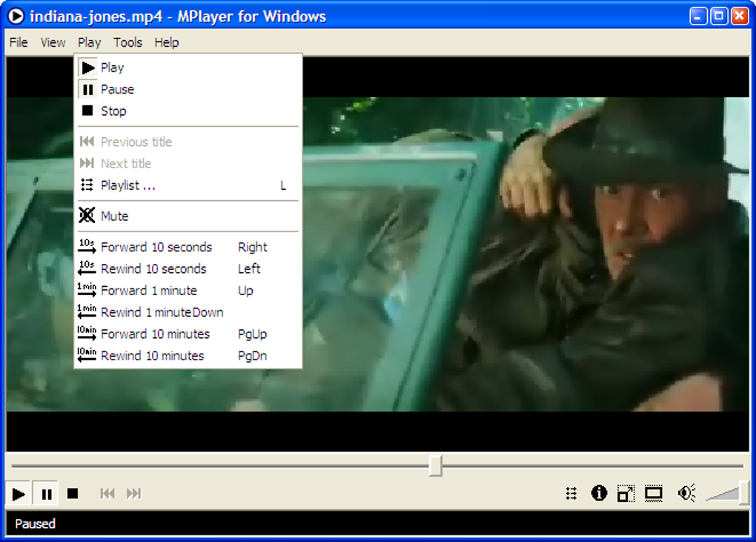Toggle compact mode icon in toolbar
Image resolution: width=756 pixels, height=542 pixels.
click(x=626, y=494)
